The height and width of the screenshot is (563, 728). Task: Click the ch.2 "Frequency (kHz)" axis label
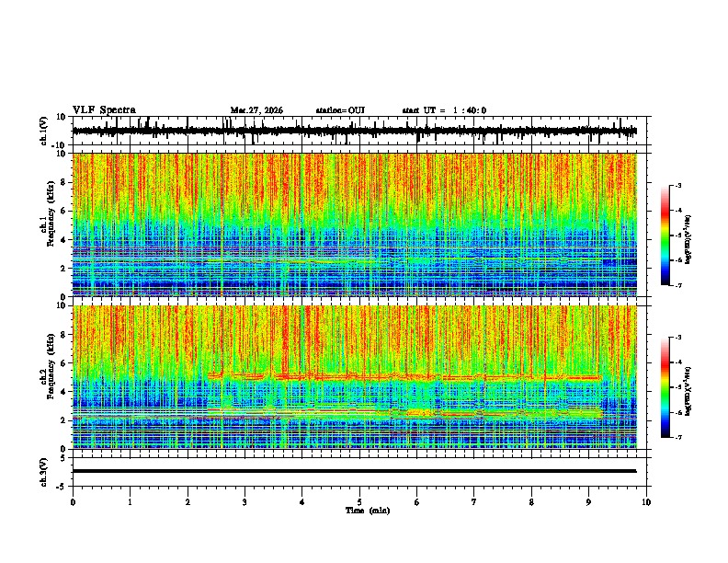tap(51, 366)
